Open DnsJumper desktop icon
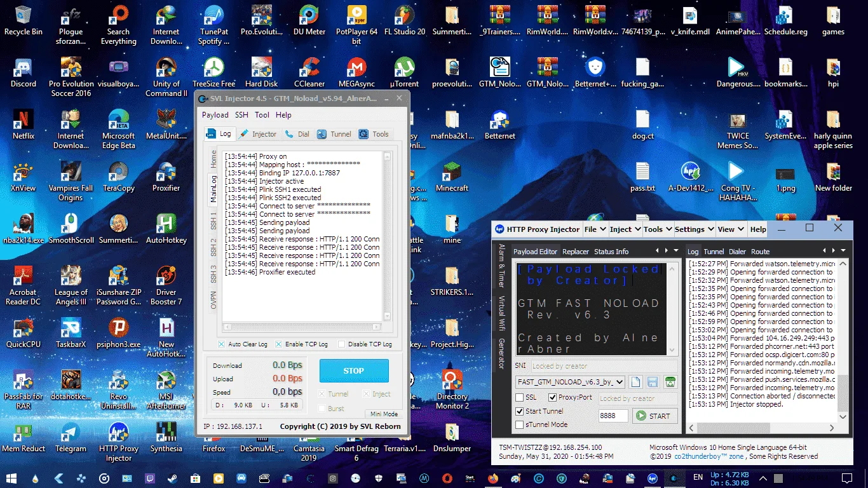The height and width of the screenshot is (488, 868). (x=452, y=437)
